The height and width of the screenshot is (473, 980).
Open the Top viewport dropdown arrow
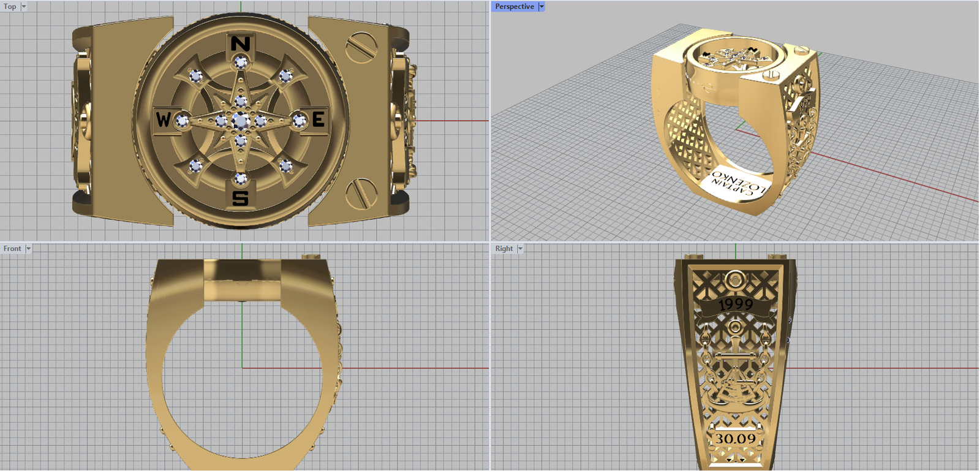coord(24,7)
